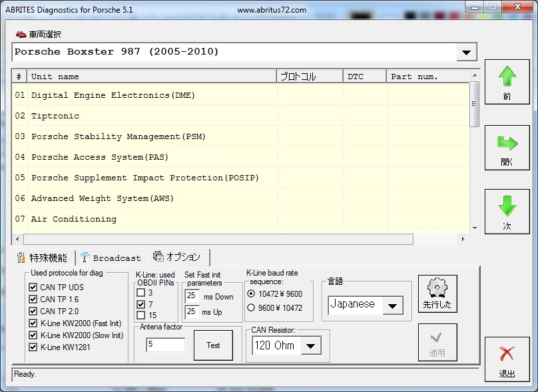This screenshot has height=392, width=538.
Task: Select Advanced Weight System(AWS) row
Action: 240,198
